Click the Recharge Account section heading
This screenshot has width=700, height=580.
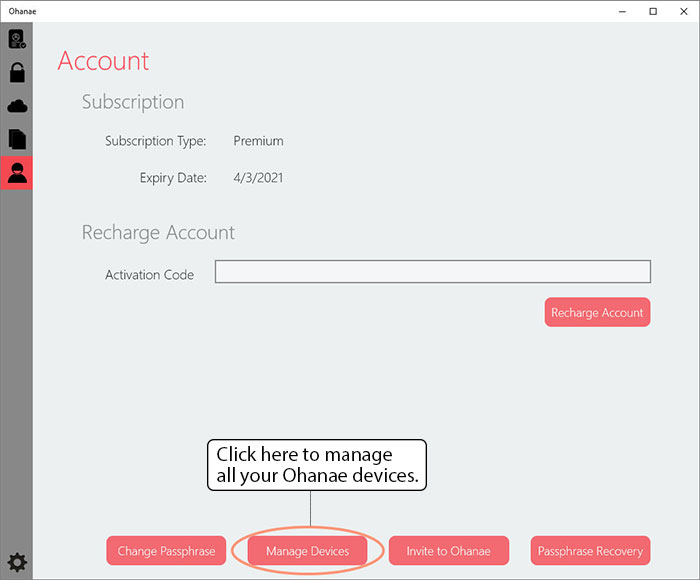(x=158, y=233)
